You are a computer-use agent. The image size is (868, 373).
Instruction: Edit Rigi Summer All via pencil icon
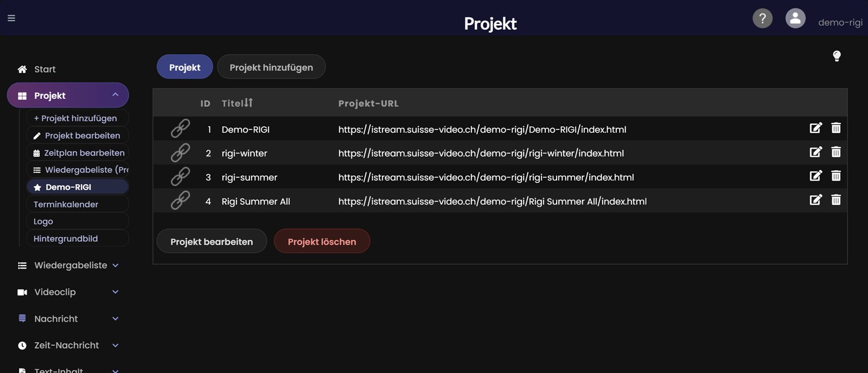pyautogui.click(x=815, y=200)
